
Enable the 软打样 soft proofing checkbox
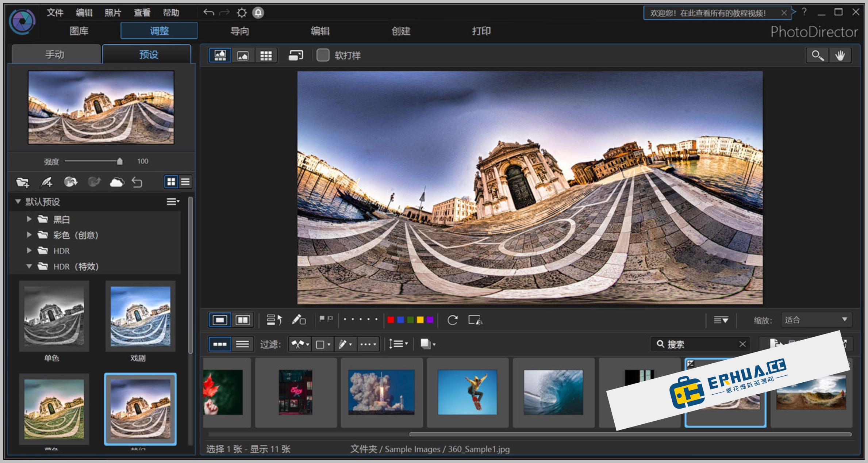pos(323,56)
